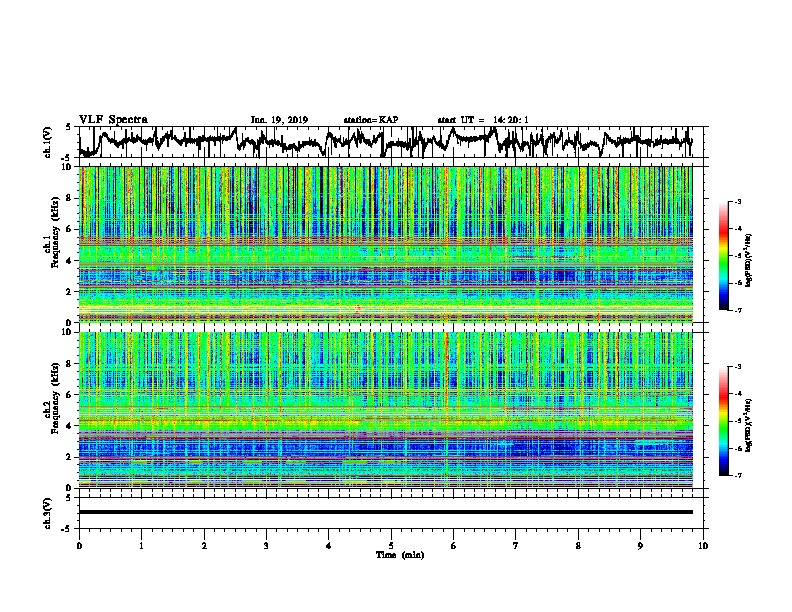The height and width of the screenshot is (612, 792).
Task: Click the ch.2 spectrogram color scale bar
Action: coord(723,421)
